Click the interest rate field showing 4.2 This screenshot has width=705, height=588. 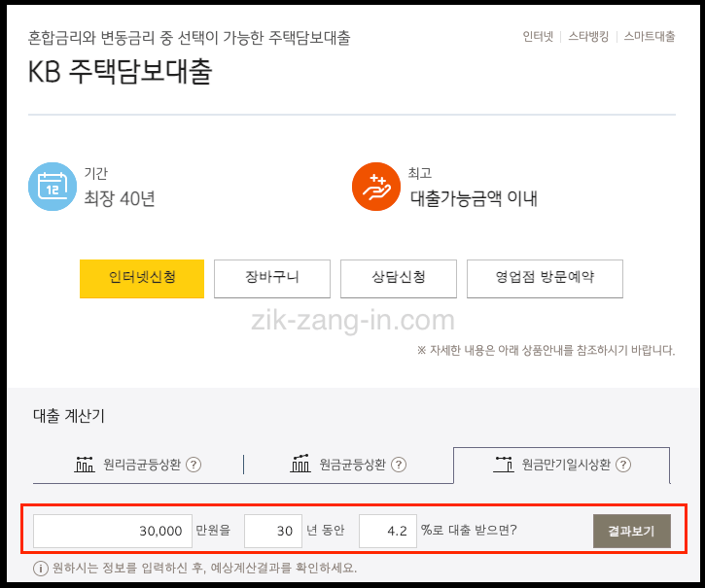click(x=388, y=531)
